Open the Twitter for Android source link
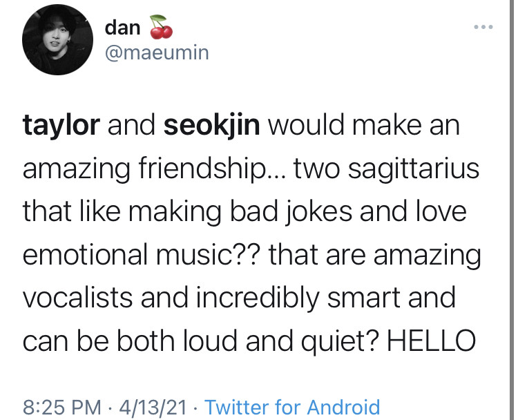This screenshot has width=518, height=420. (x=292, y=407)
